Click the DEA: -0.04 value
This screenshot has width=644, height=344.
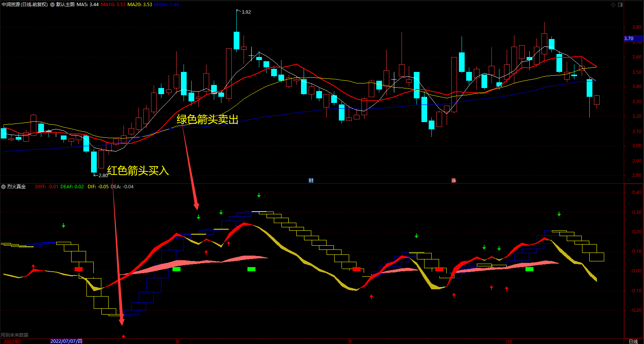[122, 187]
